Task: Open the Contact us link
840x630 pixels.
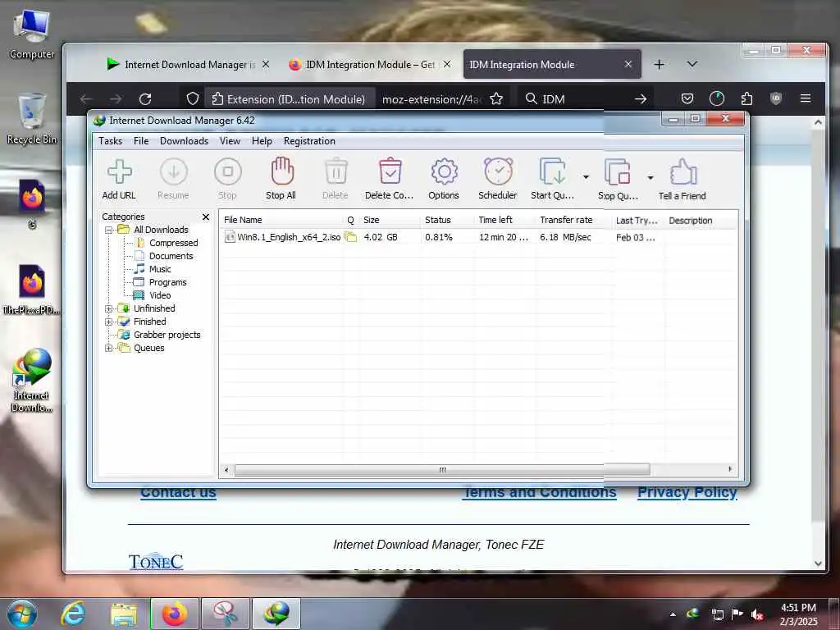Action: click(x=178, y=492)
